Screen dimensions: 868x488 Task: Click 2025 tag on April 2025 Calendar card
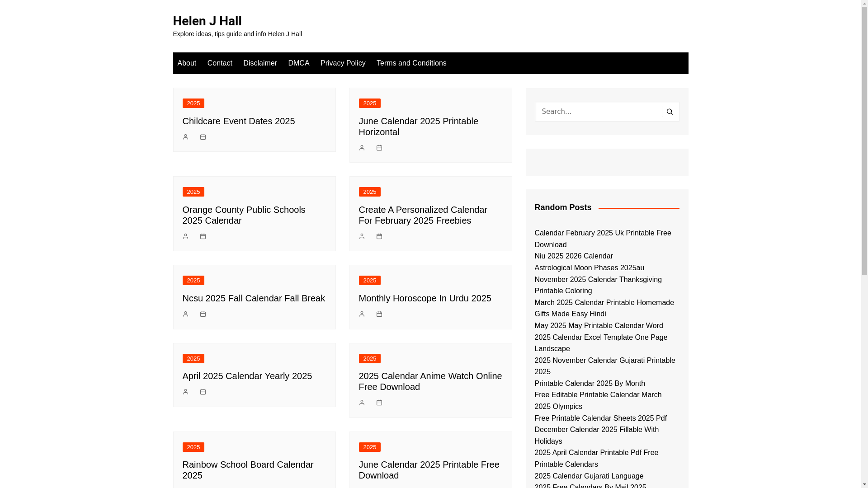click(193, 359)
